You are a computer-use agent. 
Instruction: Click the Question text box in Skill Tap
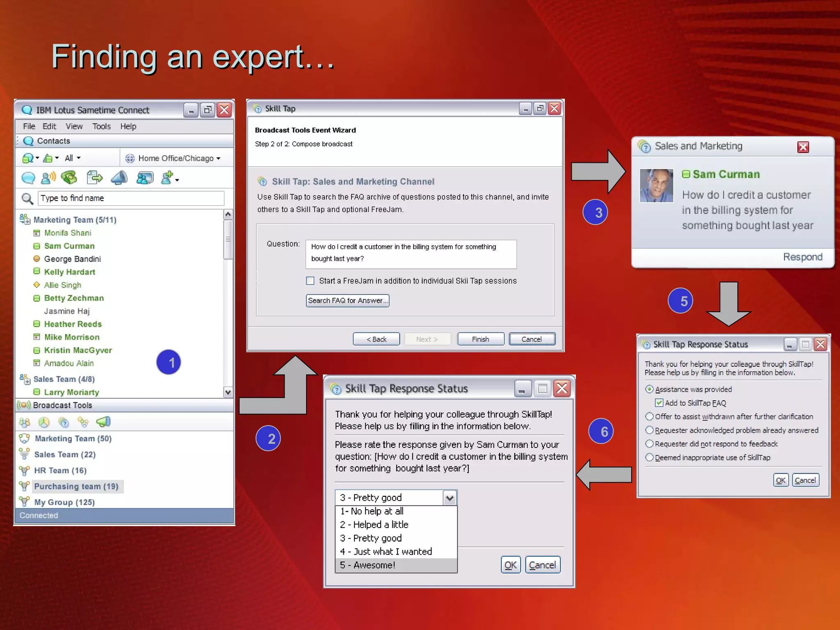411,254
